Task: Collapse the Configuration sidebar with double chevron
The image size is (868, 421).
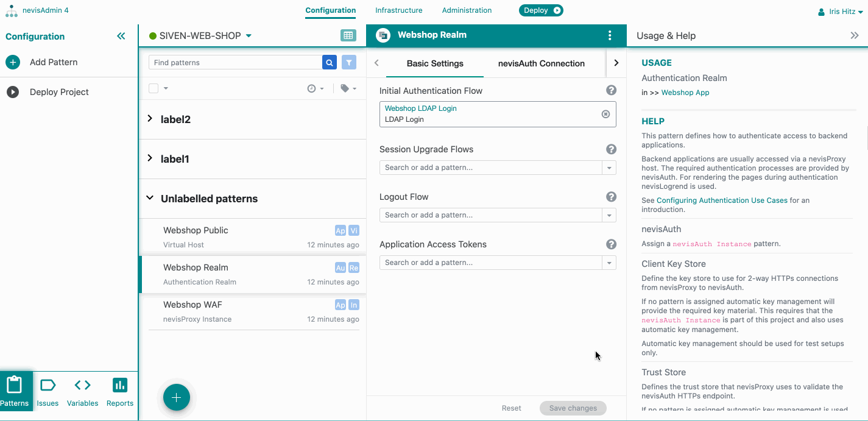Action: 121,37
